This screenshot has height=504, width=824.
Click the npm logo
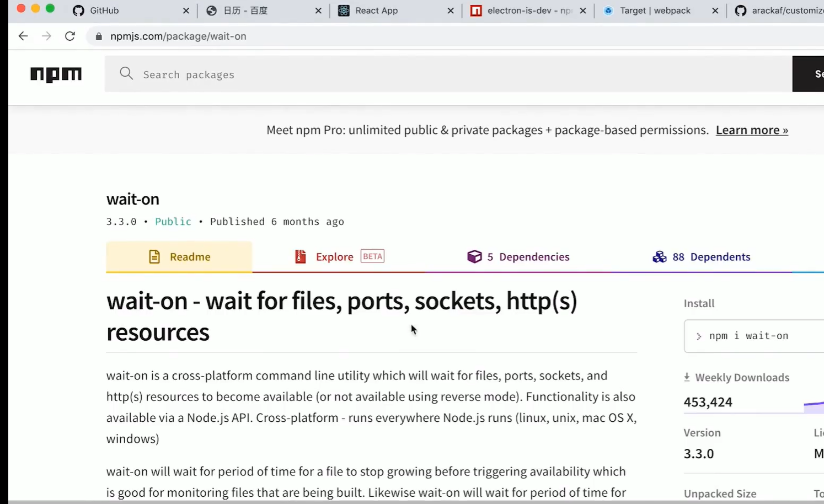(56, 74)
